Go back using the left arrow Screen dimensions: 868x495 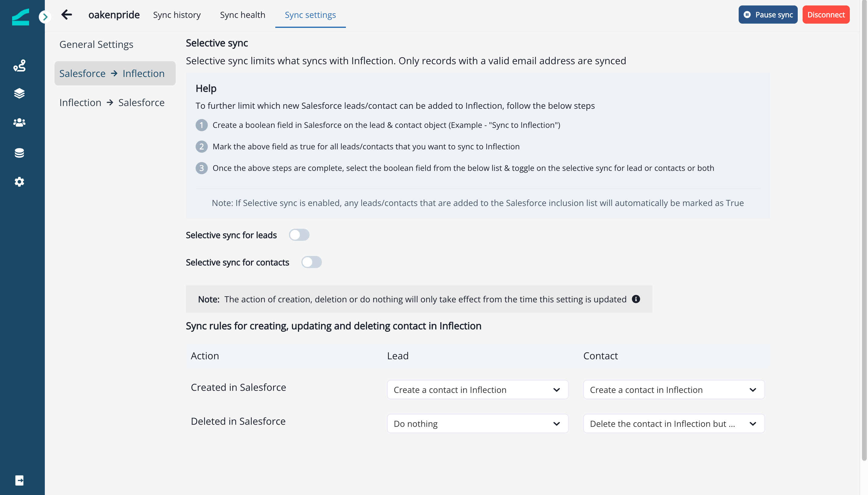[67, 15]
